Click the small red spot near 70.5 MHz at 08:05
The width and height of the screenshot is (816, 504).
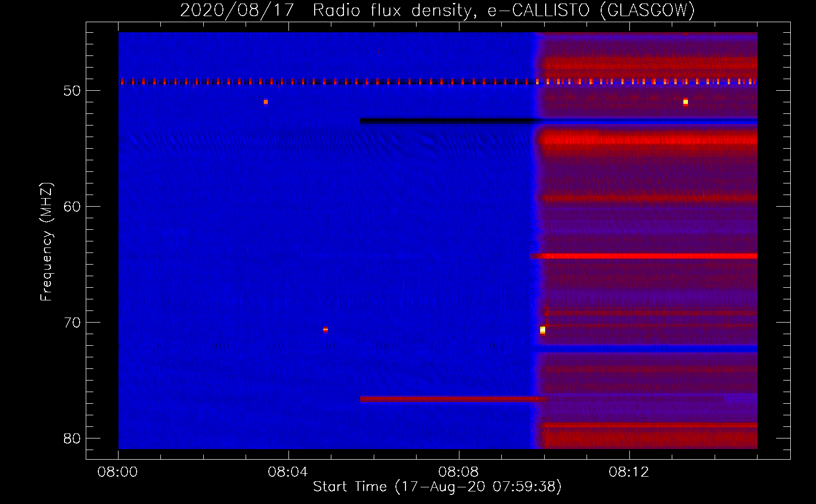click(325, 330)
